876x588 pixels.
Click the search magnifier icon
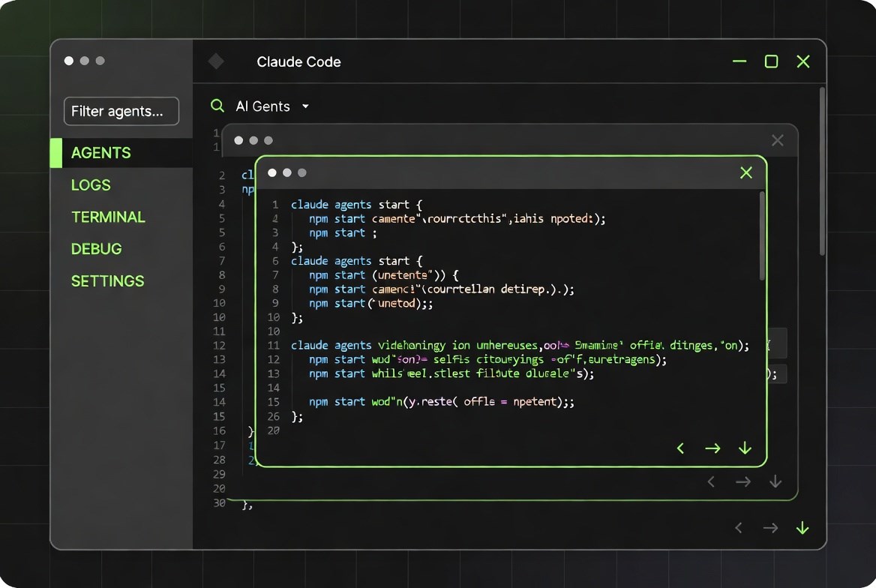[217, 106]
